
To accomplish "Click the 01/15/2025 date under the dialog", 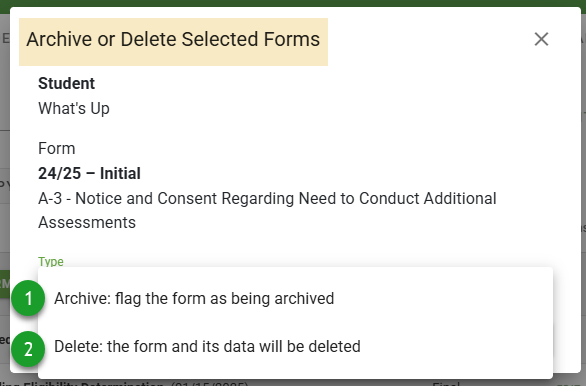I will coord(210,384).
